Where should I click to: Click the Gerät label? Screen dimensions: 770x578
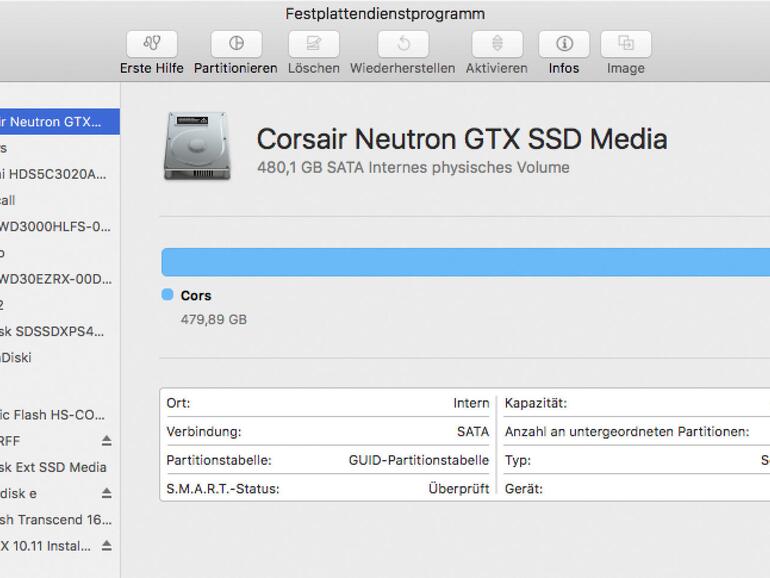[523, 489]
